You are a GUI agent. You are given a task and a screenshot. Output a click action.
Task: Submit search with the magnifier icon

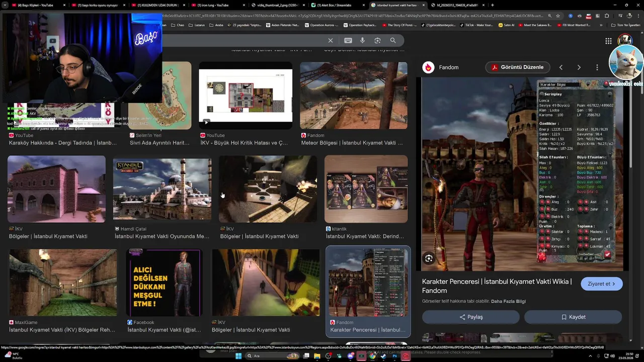[393, 40]
